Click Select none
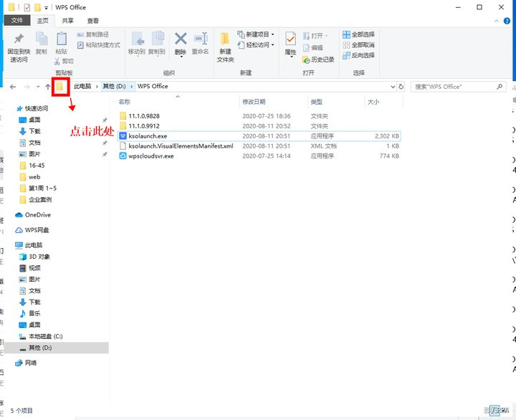 pos(359,44)
